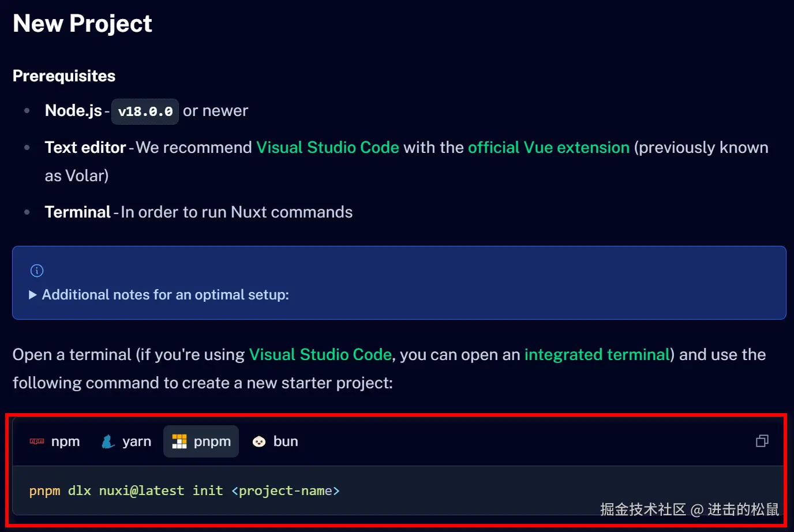Copy the install command using the copy icon
The image size is (794, 532).
pyautogui.click(x=762, y=441)
